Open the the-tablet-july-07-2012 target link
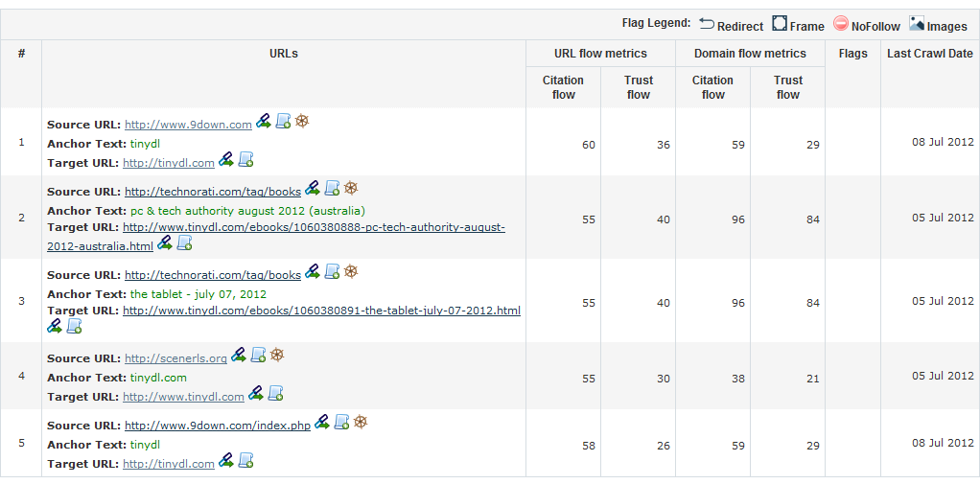 point(321,311)
